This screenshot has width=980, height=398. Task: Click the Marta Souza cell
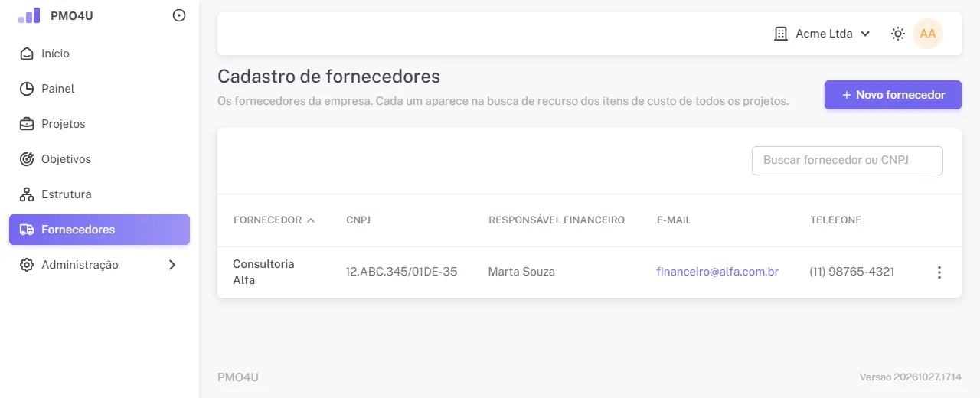[x=521, y=272]
